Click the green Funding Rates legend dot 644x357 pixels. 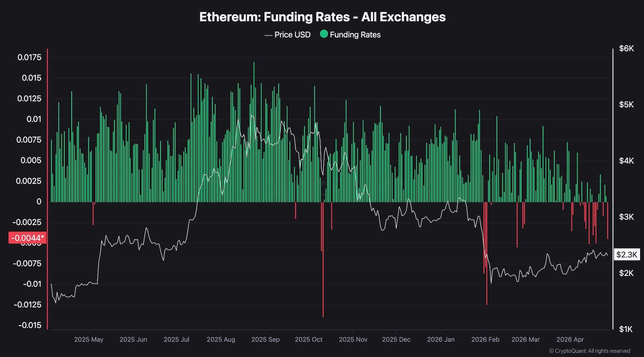tap(324, 34)
